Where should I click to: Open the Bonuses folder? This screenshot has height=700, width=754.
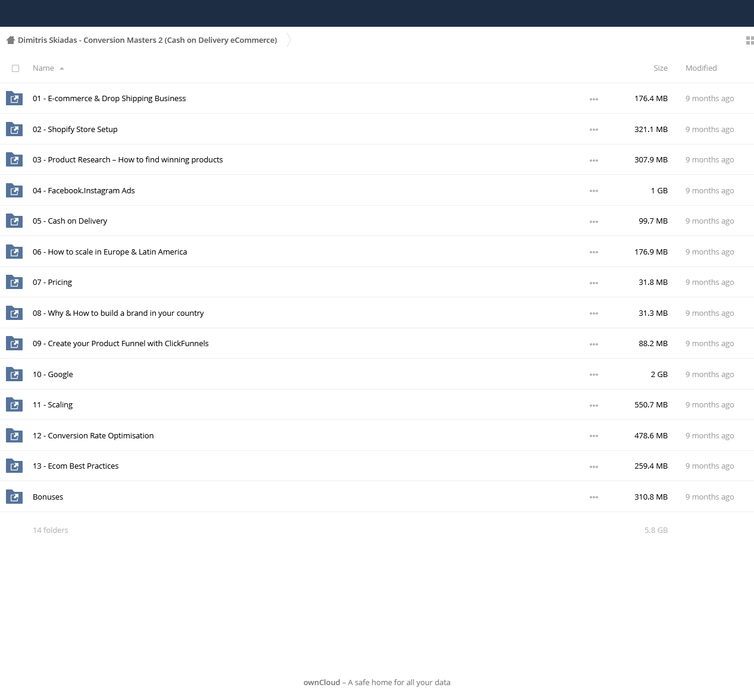48,497
